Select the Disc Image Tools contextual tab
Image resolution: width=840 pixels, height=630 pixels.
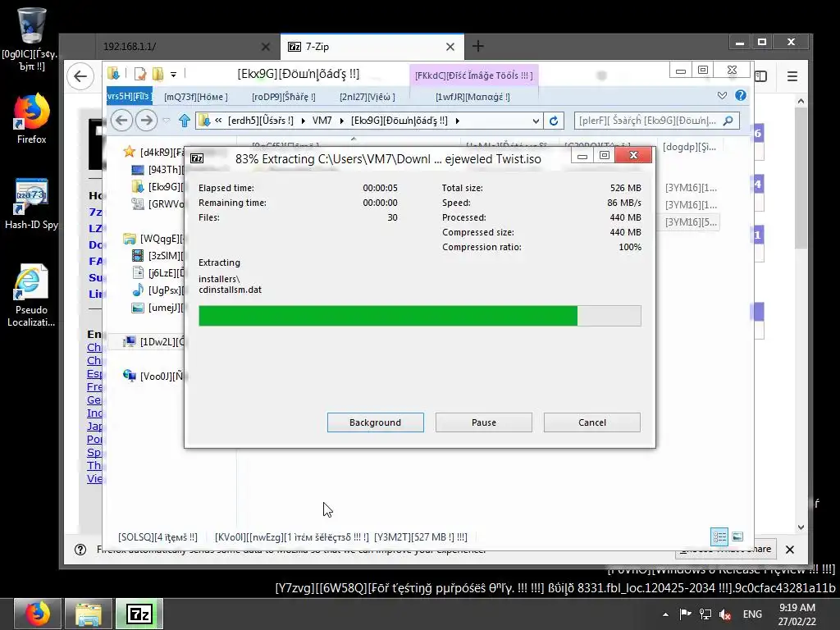473,75
